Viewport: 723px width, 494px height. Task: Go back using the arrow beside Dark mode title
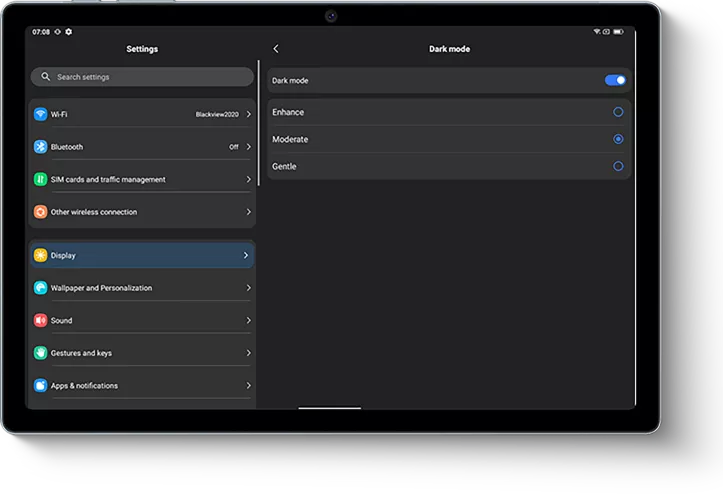pos(276,49)
